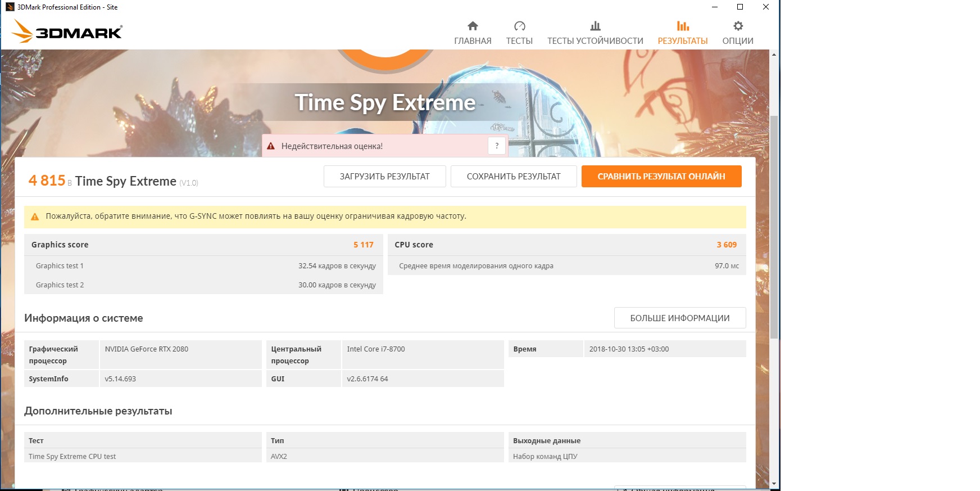Click the ЗАГРУЗИТЬ РЕЗУЛЬТАТ button
This screenshot has width=980, height=491.
385,176
